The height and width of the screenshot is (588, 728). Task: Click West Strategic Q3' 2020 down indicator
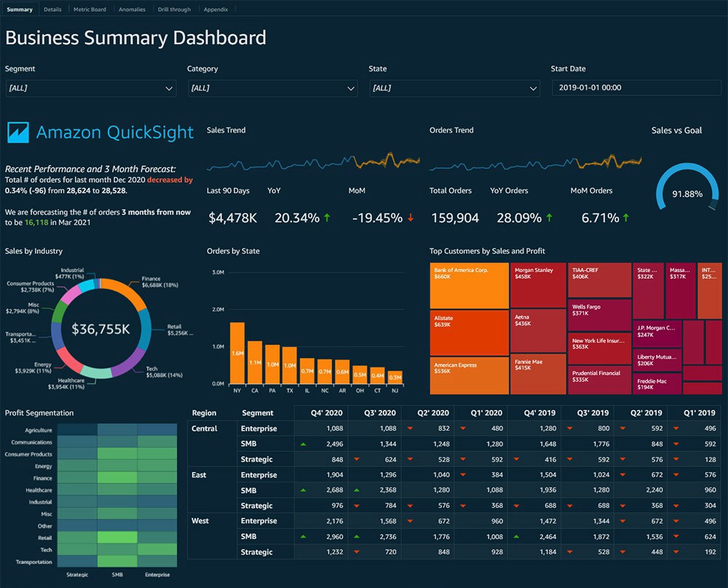(x=357, y=552)
